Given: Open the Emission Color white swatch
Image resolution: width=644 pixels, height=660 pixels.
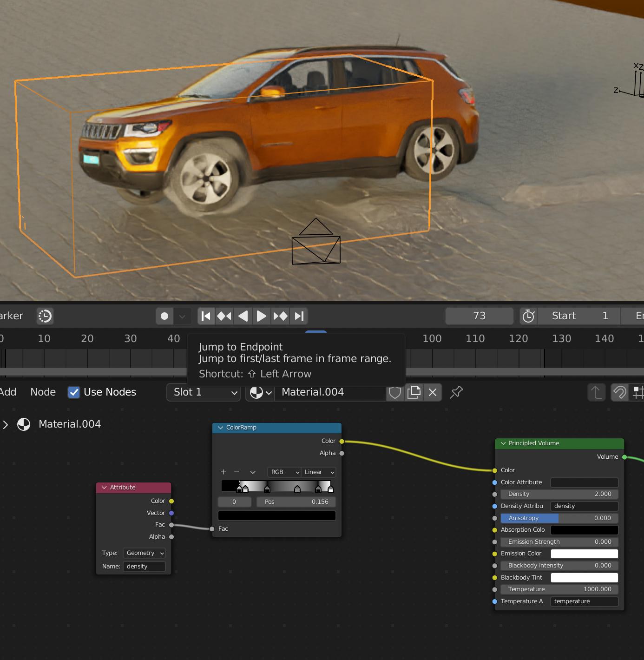Looking at the screenshot, I should pos(585,554).
